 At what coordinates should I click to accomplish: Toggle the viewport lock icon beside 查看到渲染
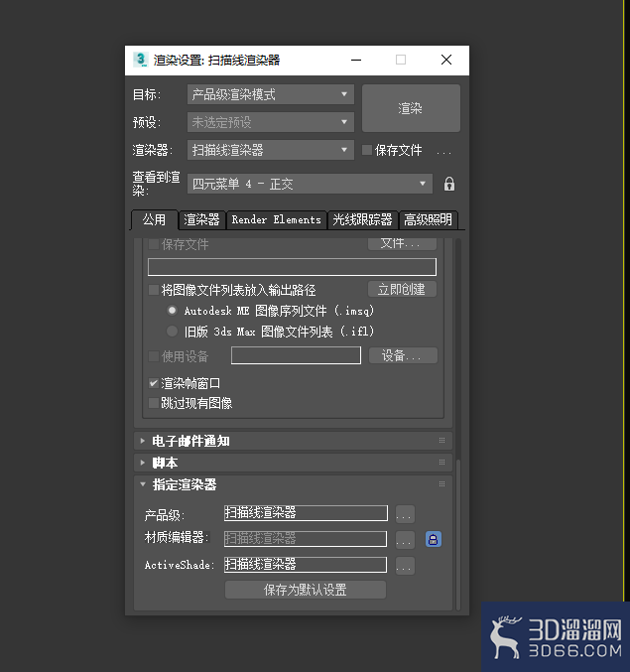[448, 184]
